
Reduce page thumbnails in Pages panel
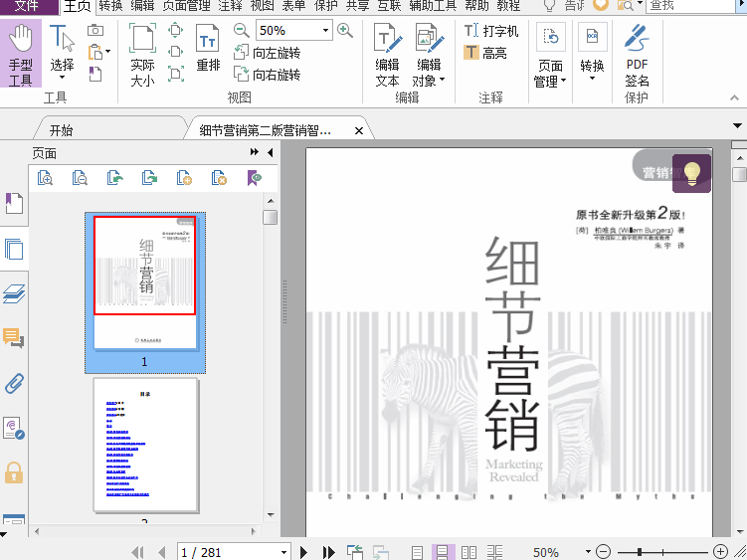80,178
